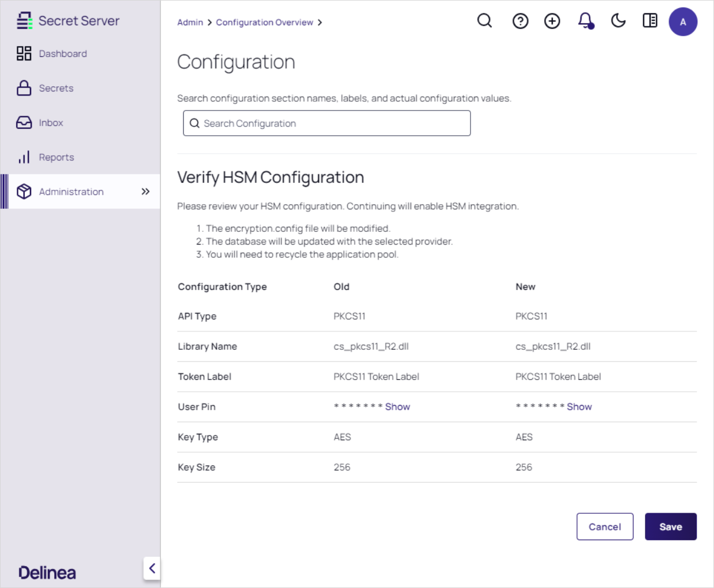Click the plus circle create icon
The width and height of the screenshot is (714, 588).
tap(552, 21)
